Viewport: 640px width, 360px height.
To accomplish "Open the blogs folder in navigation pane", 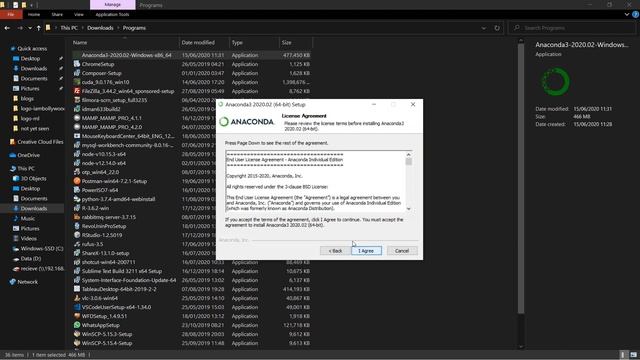I will pyautogui.click(x=27, y=98).
